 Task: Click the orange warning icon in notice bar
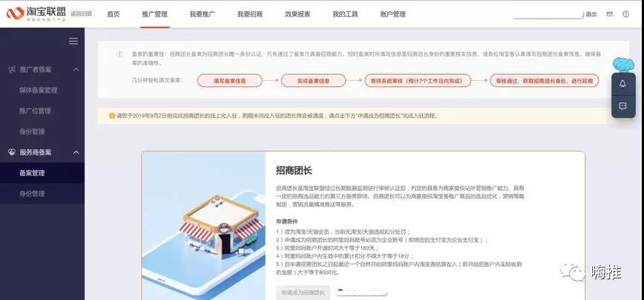pyautogui.click(x=112, y=116)
